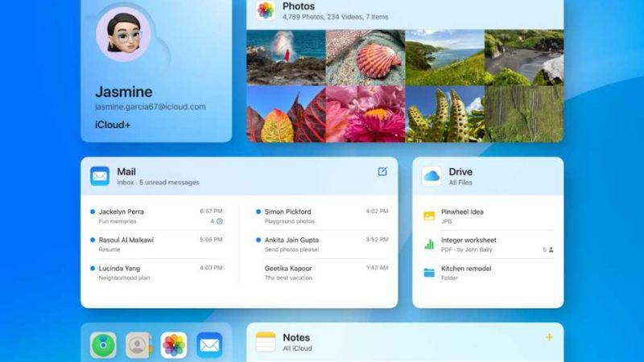The width and height of the screenshot is (644, 362).
Task: Click the iCloud+ plan label
Action: (113, 125)
